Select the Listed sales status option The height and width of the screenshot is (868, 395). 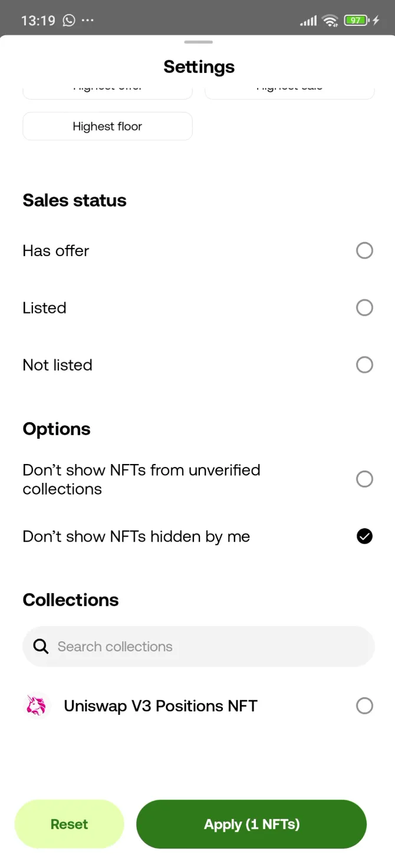pos(364,308)
